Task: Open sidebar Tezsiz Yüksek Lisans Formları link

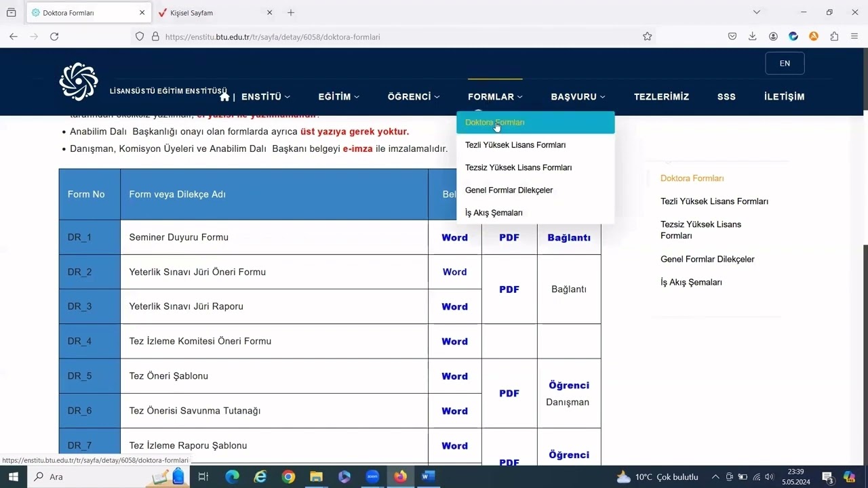Action: tap(701, 230)
